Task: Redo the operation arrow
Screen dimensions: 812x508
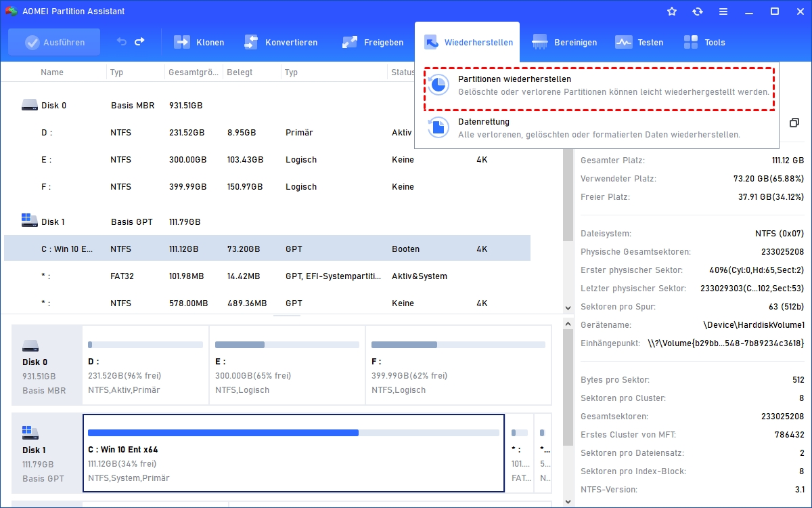Action: (x=139, y=42)
